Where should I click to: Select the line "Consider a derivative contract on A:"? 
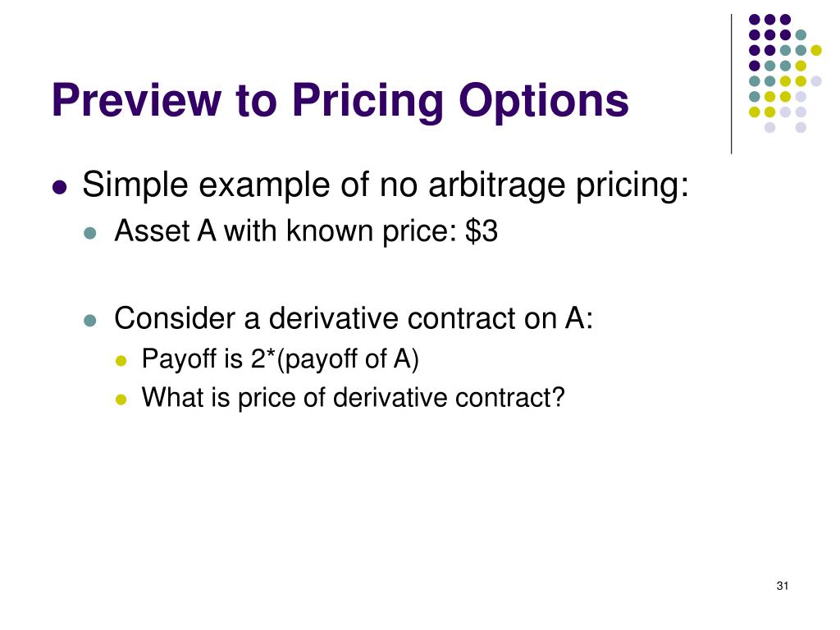pos(354,319)
